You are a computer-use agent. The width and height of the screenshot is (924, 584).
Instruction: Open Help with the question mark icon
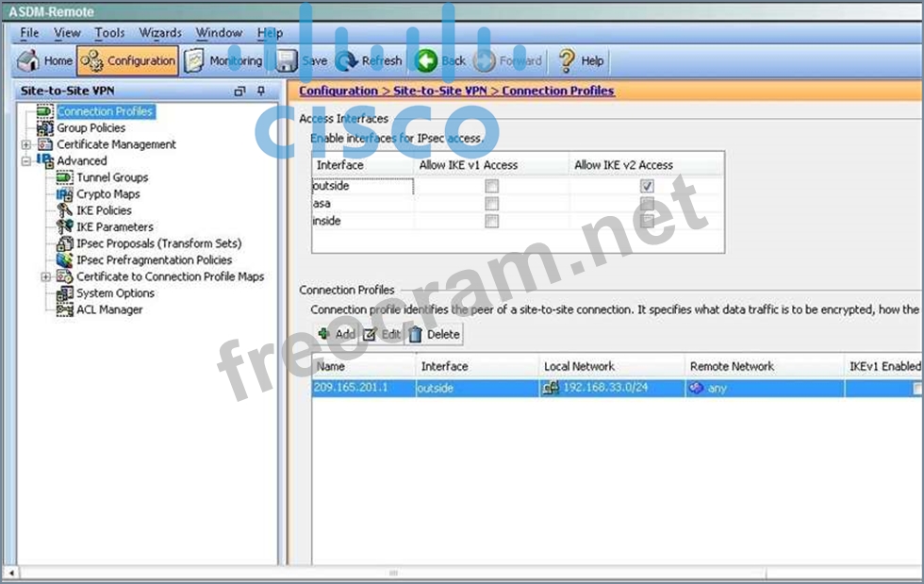click(x=581, y=61)
